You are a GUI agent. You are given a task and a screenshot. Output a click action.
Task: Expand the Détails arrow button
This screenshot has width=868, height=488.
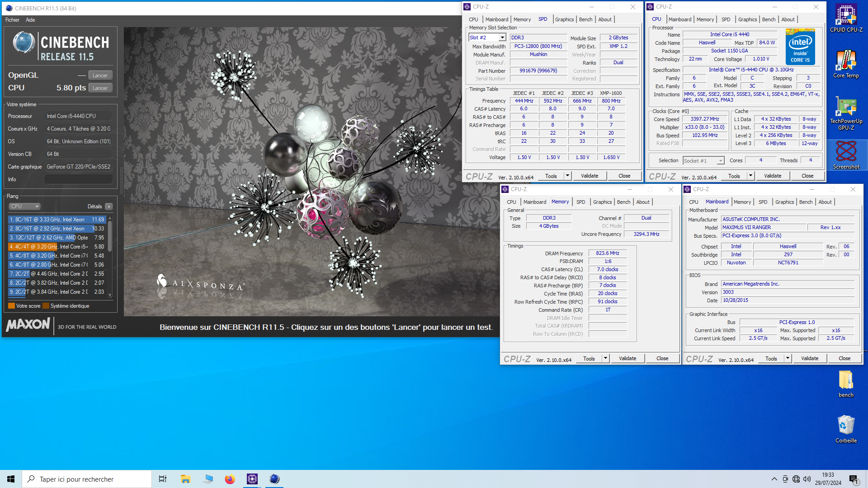coord(108,206)
